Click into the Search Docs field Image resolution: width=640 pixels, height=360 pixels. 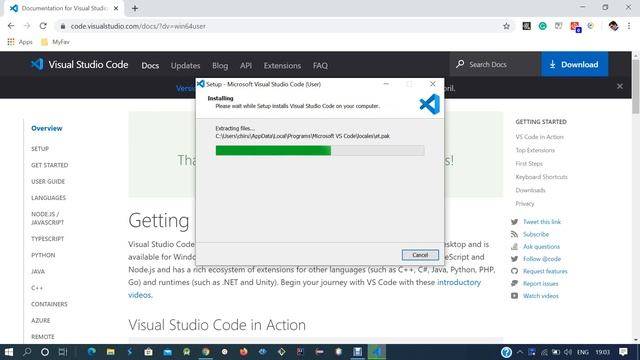[495, 64]
